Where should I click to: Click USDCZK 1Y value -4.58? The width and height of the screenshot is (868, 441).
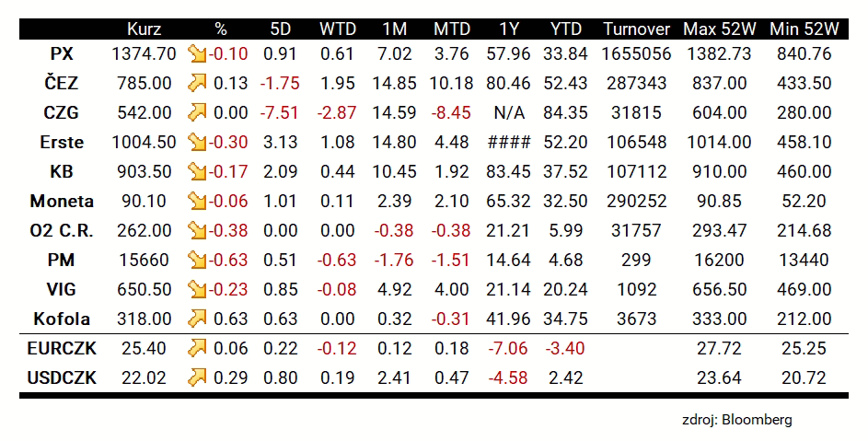[x=508, y=377]
